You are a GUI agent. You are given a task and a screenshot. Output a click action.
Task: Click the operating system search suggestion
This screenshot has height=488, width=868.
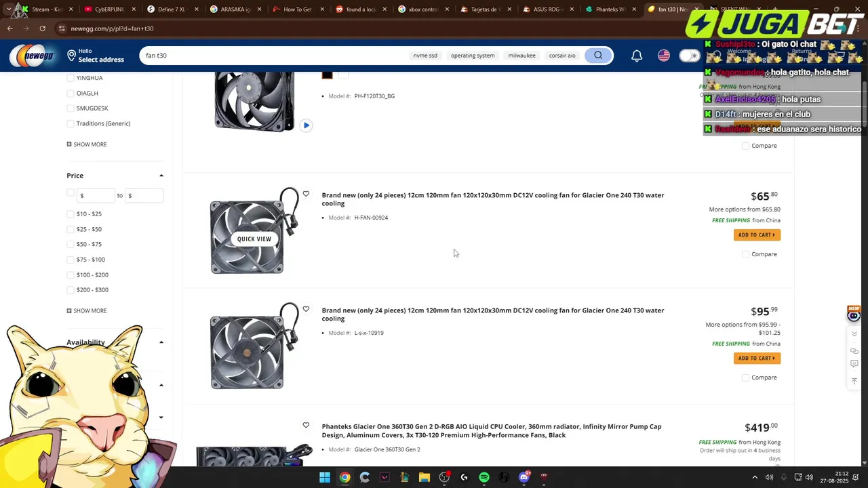point(473,56)
